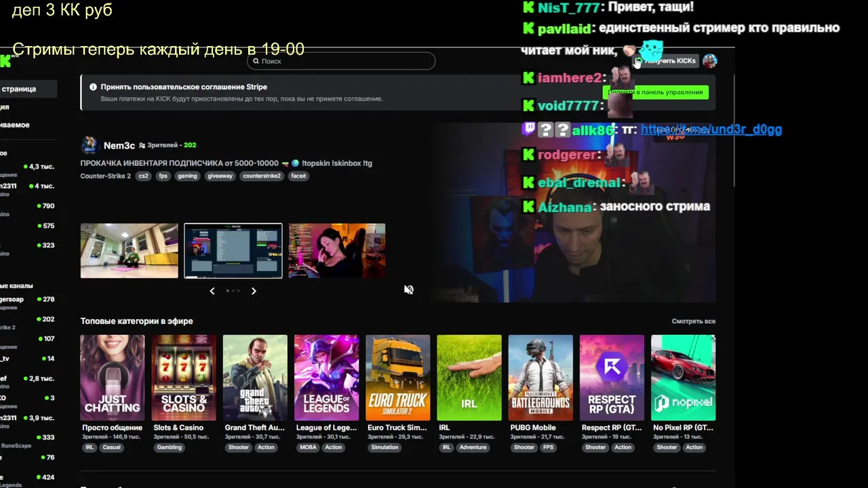Click the green Перейти в панель управления button
This screenshot has width=868, height=488.
(x=656, y=92)
